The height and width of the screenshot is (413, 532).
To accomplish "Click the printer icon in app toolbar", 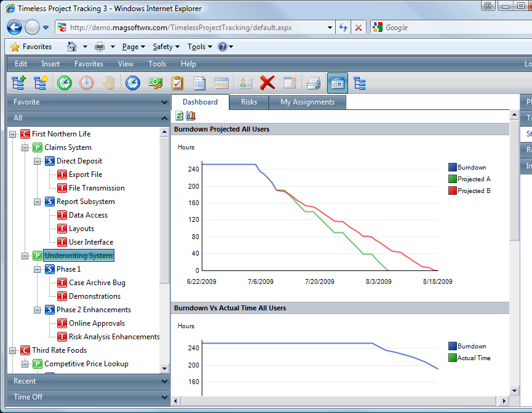I will [314, 83].
